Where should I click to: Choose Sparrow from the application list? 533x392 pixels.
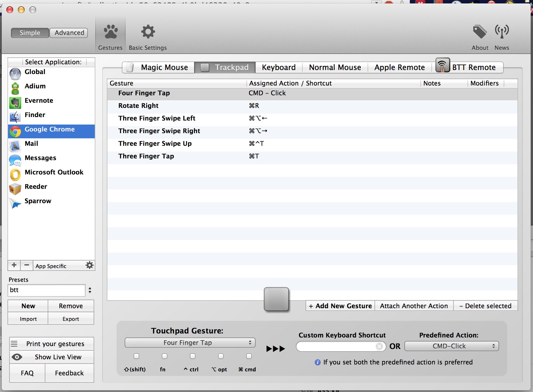(x=38, y=201)
